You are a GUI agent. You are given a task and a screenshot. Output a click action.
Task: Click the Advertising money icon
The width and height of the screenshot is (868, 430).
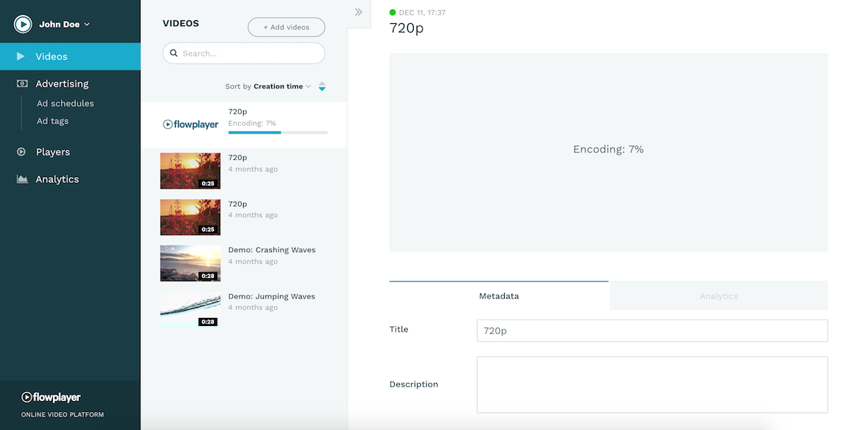click(x=22, y=84)
